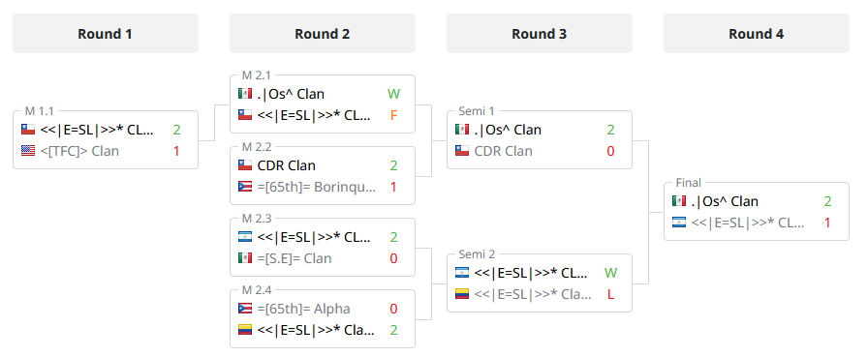
Task: Click the Mexico flag beside =[S.E]= Clan
Action: pos(245,258)
